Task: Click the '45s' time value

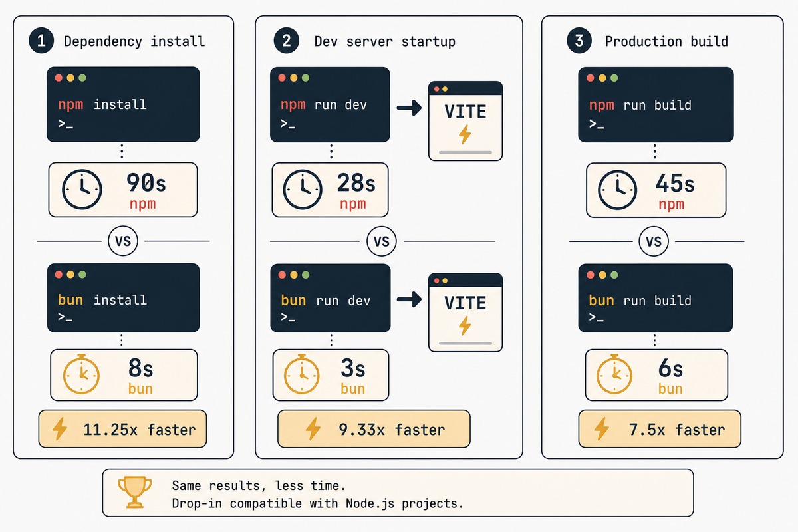Action: (676, 183)
